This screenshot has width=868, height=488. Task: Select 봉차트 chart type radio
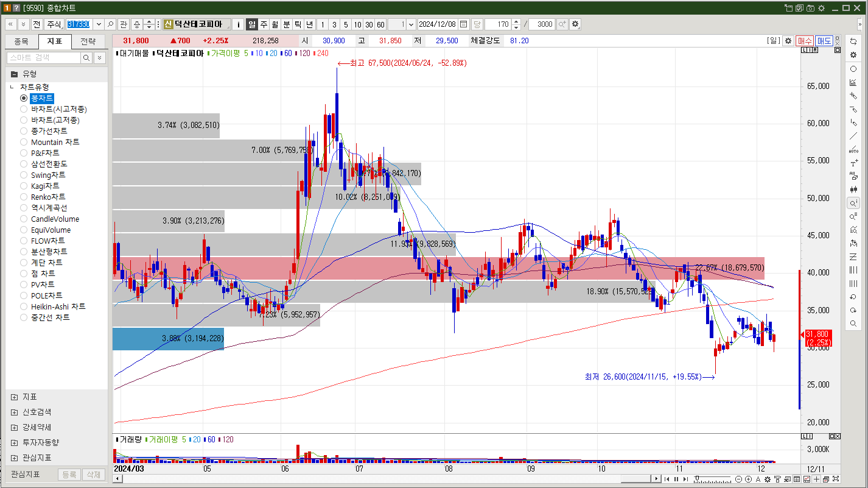tap(24, 98)
